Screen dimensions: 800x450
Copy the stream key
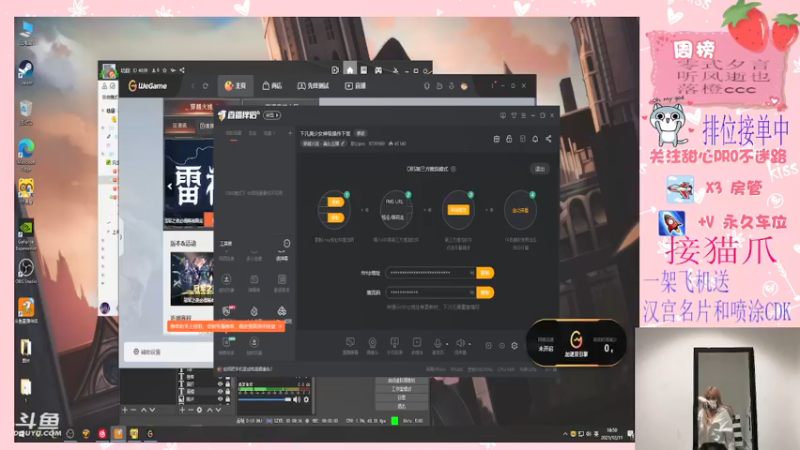click(x=485, y=292)
